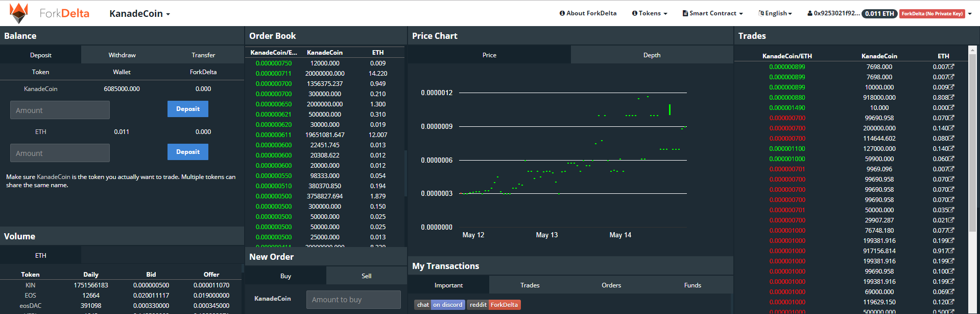980x314 pixels.
Task: Select the ETH tab in Volume
Action: tap(41, 255)
